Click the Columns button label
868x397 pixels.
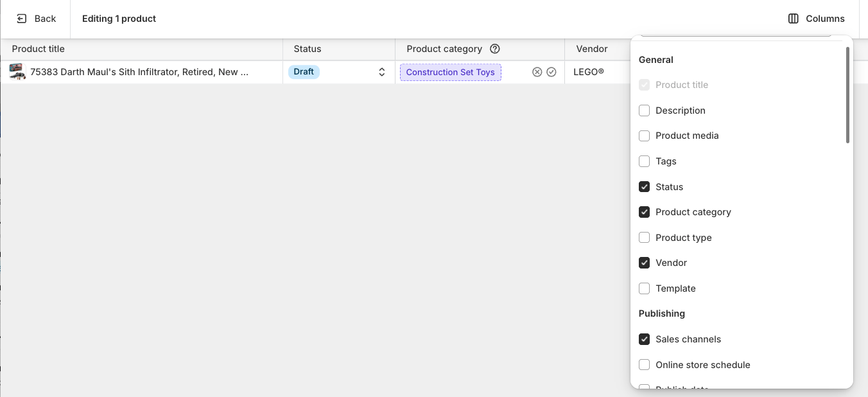tap(825, 19)
